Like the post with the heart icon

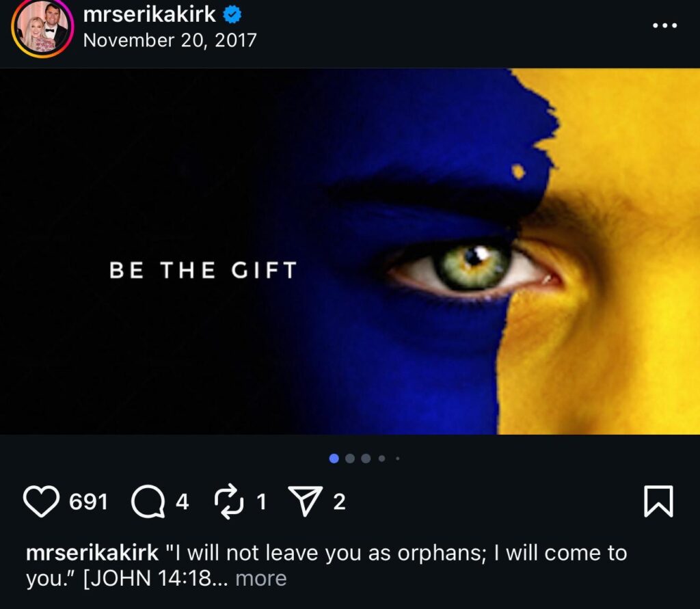[42, 502]
